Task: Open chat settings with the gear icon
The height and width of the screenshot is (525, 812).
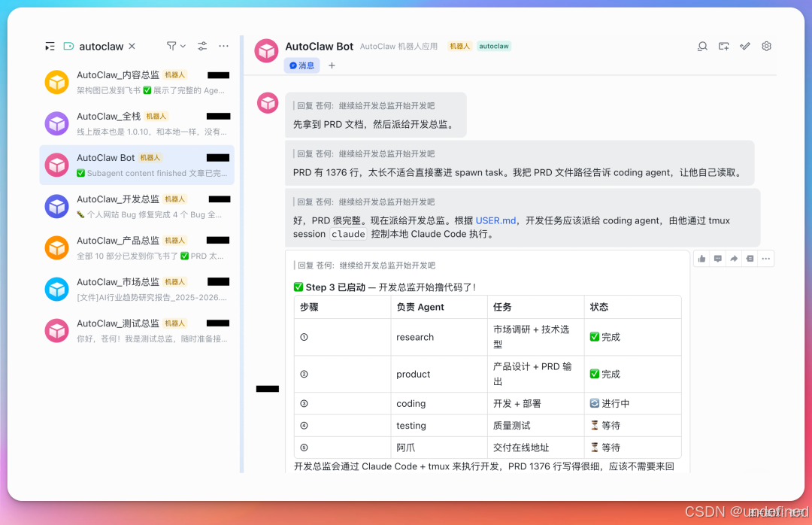Action: tap(766, 46)
